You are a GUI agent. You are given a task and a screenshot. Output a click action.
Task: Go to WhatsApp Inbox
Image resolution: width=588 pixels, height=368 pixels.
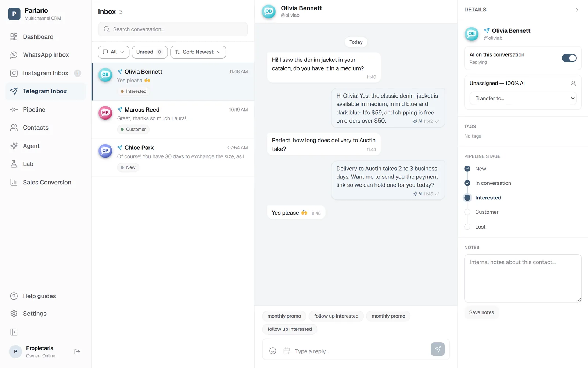(46, 55)
